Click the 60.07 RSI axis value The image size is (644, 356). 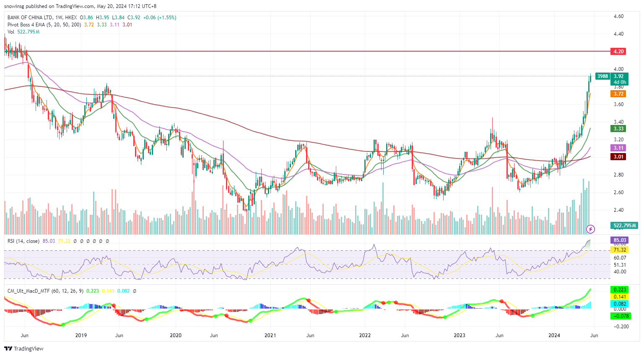[x=620, y=258]
